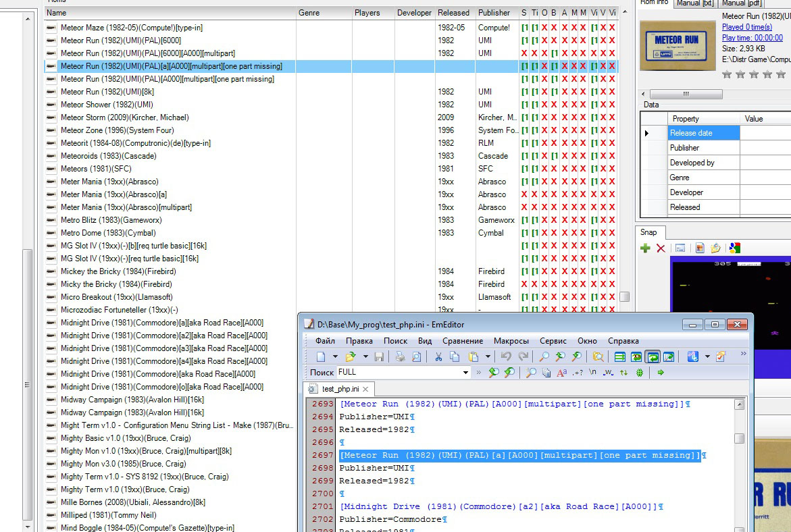Click the Redo arrow in EmEditor toolbar
This screenshot has height=532, width=791.
click(x=523, y=357)
